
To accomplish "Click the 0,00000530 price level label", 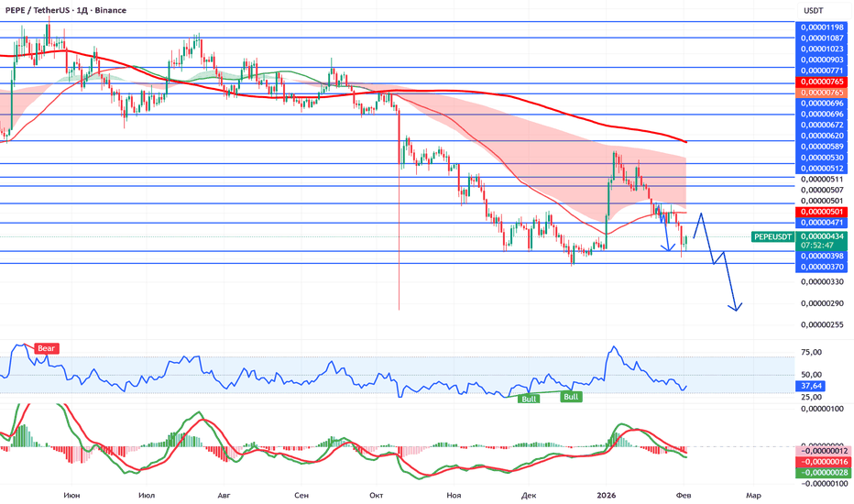I will [821, 158].
